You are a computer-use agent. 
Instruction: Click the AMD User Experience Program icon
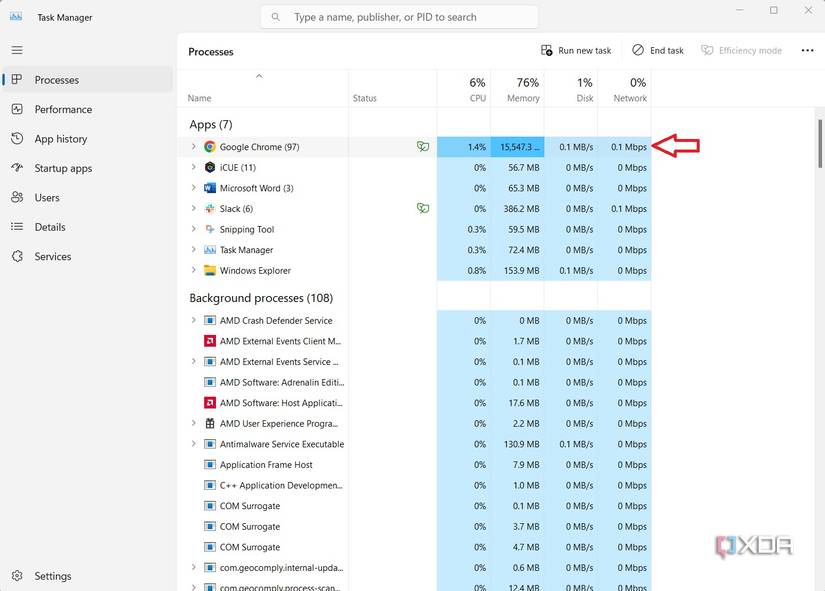(x=209, y=423)
